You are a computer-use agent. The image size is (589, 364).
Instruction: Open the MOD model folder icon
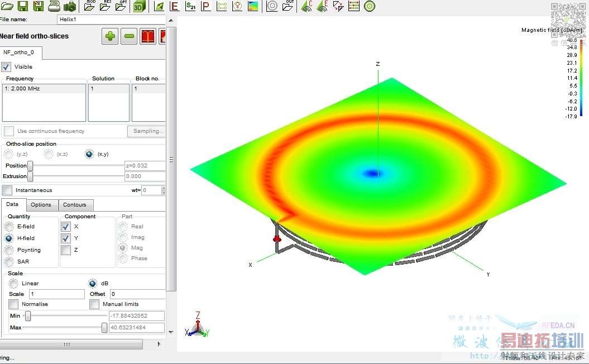pos(89,7)
